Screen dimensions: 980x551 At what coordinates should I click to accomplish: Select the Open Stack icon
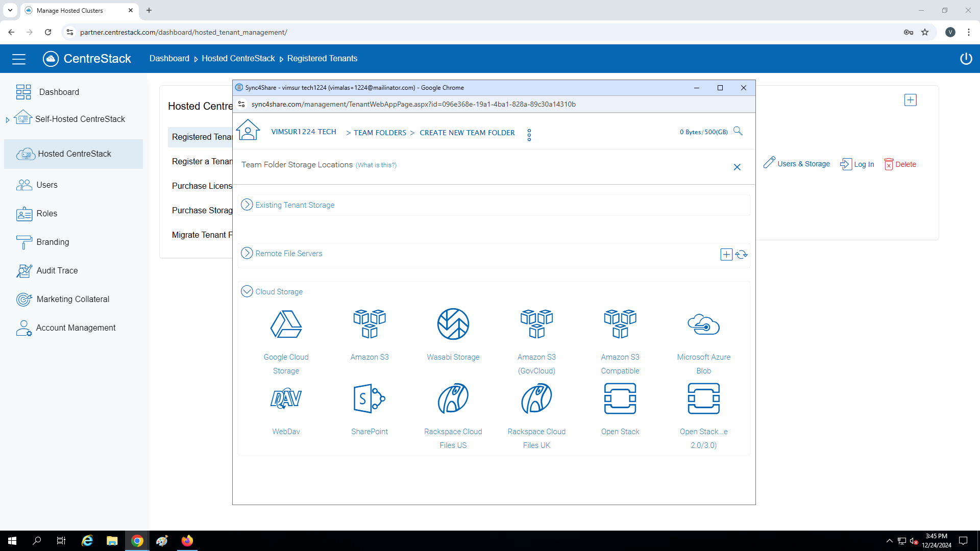pos(620,398)
